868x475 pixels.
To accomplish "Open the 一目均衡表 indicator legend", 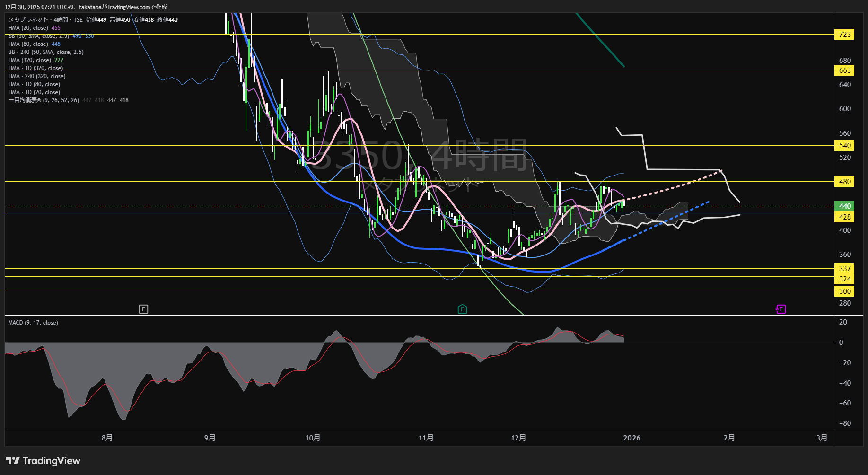I will (44, 100).
